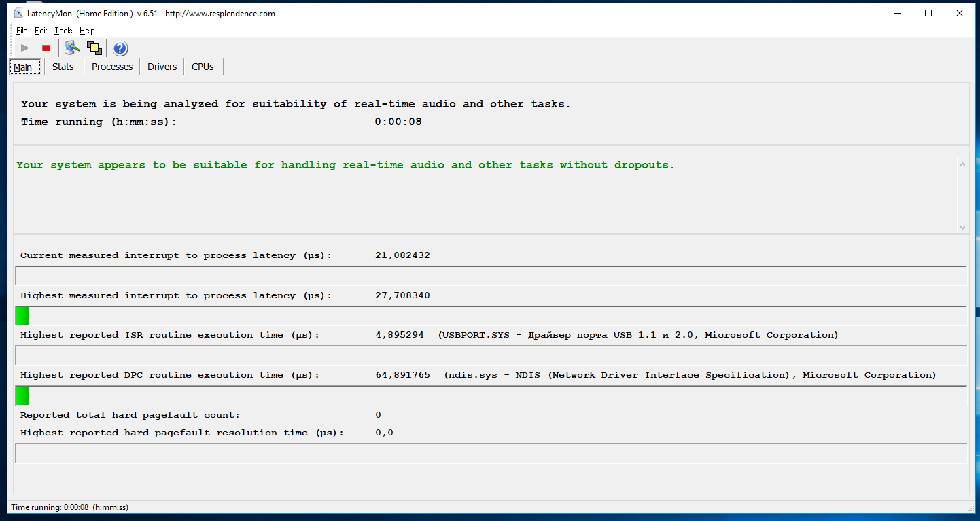Click the scroll-down arrow of the message panel
The image size is (980, 521).
[962, 227]
